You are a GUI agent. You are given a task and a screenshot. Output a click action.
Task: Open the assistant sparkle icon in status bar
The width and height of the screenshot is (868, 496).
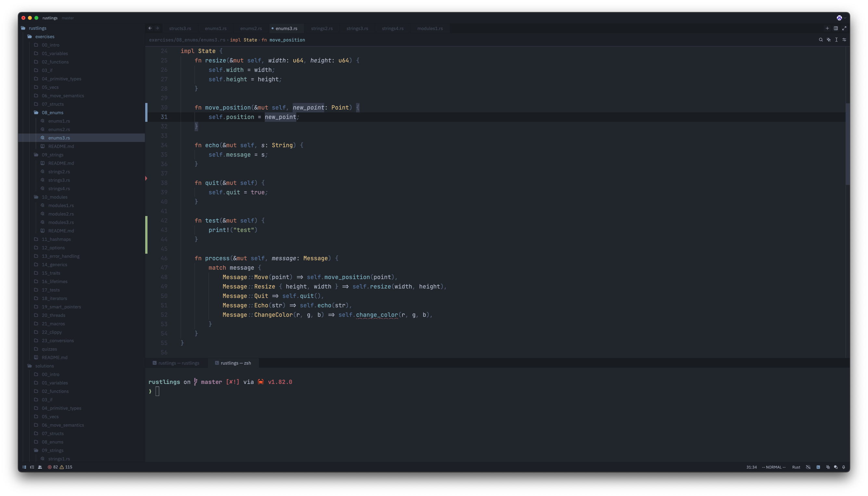click(x=828, y=467)
